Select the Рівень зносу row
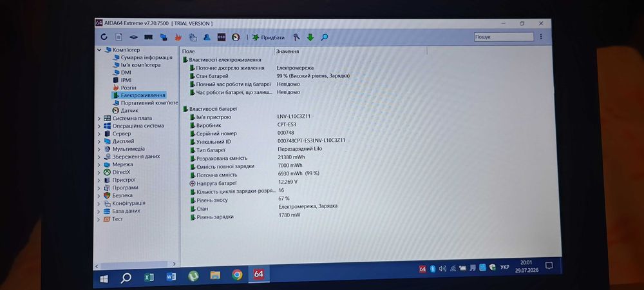 tap(240, 200)
